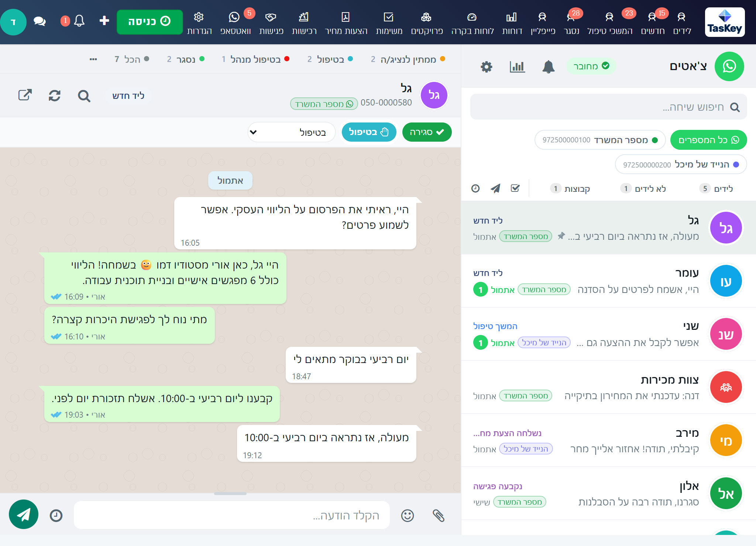Viewport: 756px width, 546px height.
Task: Open chats panel settings gear
Action: (487, 67)
